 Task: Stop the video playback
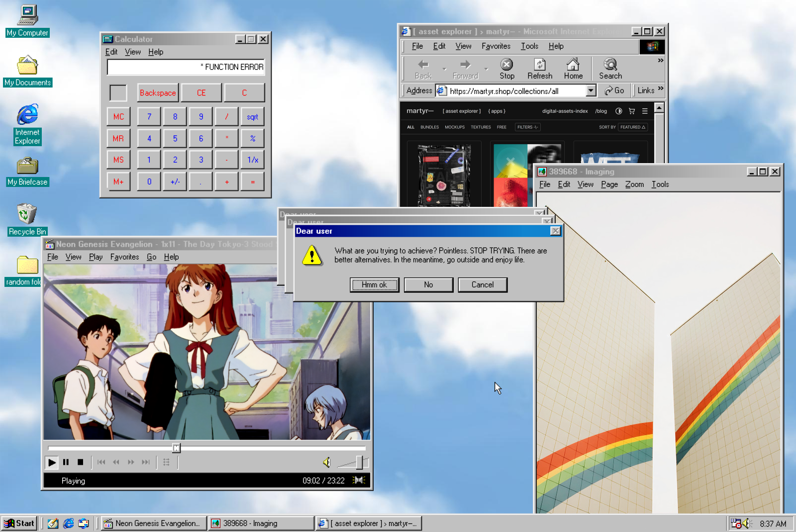click(80, 462)
